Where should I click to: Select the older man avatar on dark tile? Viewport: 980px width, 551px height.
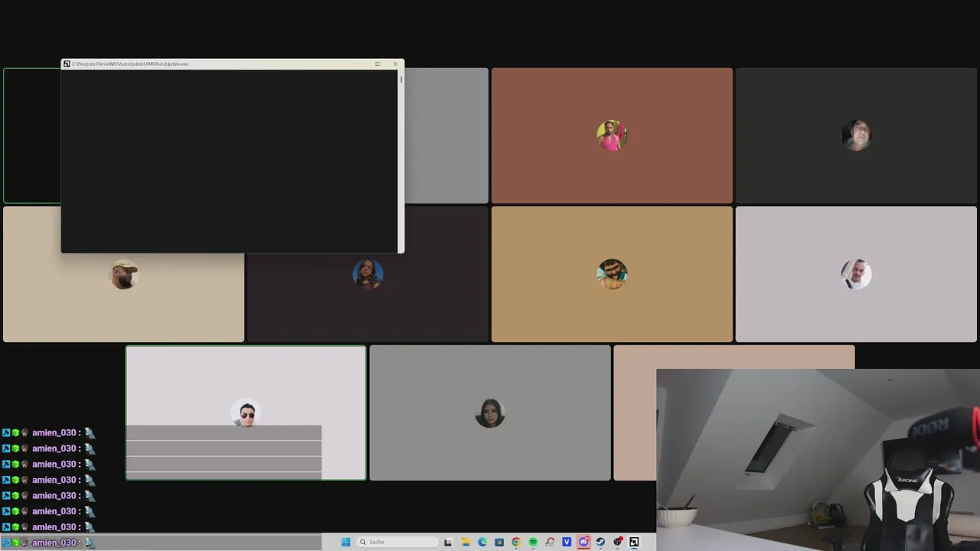(856, 135)
